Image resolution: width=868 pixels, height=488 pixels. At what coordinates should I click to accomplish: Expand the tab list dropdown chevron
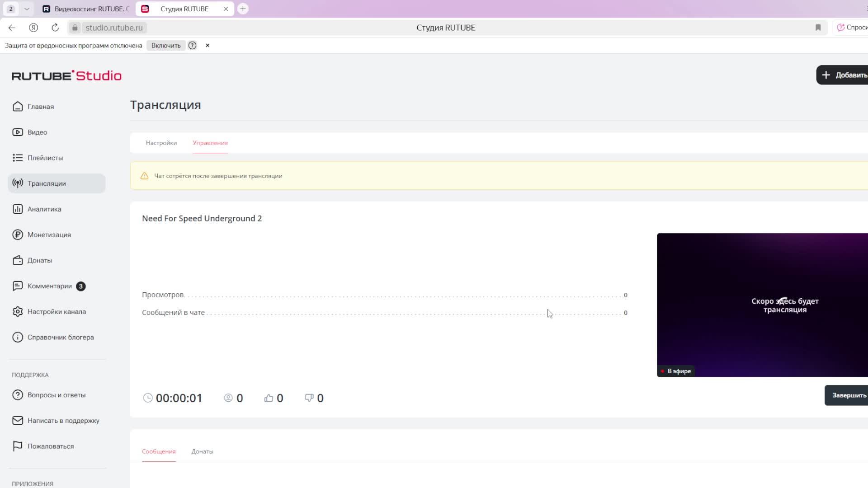point(27,9)
